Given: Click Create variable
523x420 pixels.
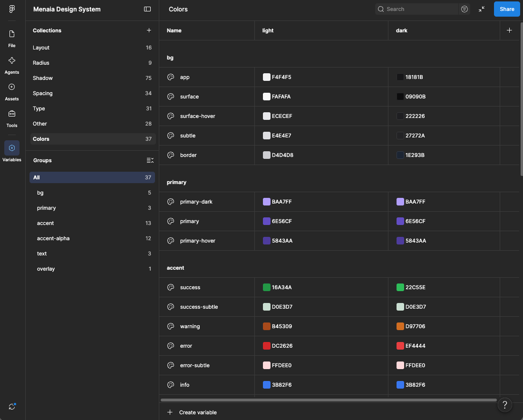Looking at the screenshot, I should (192, 412).
